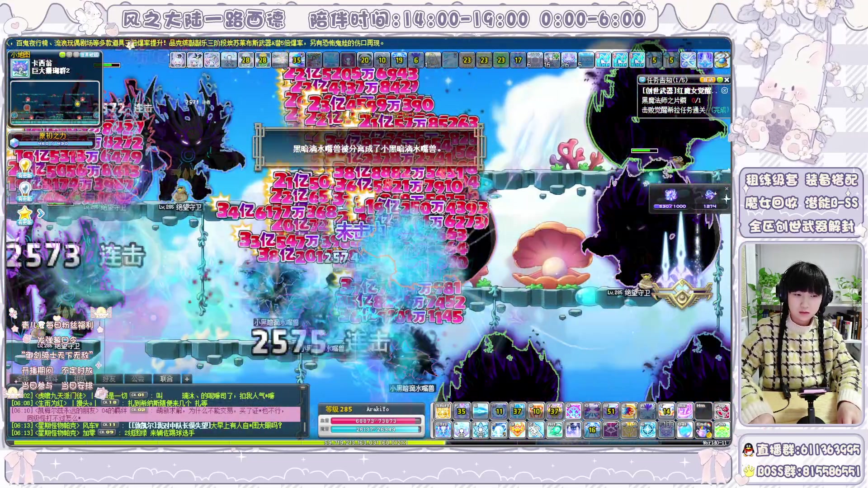This screenshot has height=488, width=868.
Task: Shrink the minimap using its first button
Action: click(x=62, y=55)
